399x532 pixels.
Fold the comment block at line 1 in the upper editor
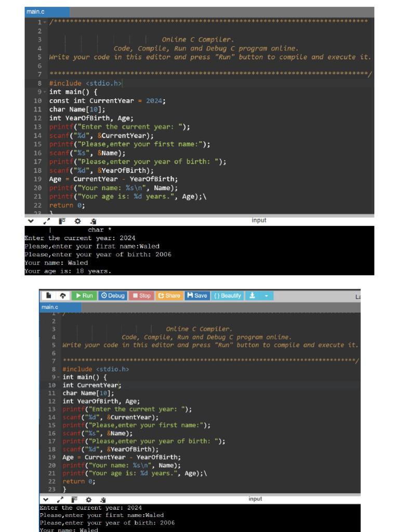(45, 22)
